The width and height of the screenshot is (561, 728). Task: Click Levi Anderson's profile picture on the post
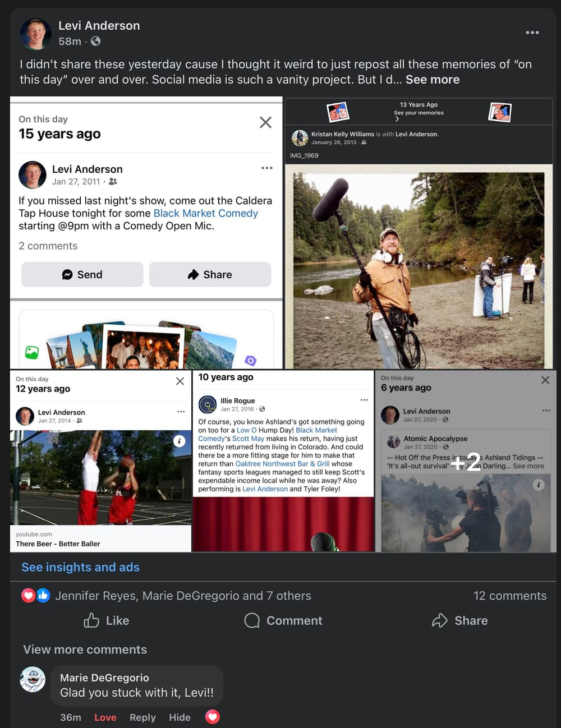point(35,34)
